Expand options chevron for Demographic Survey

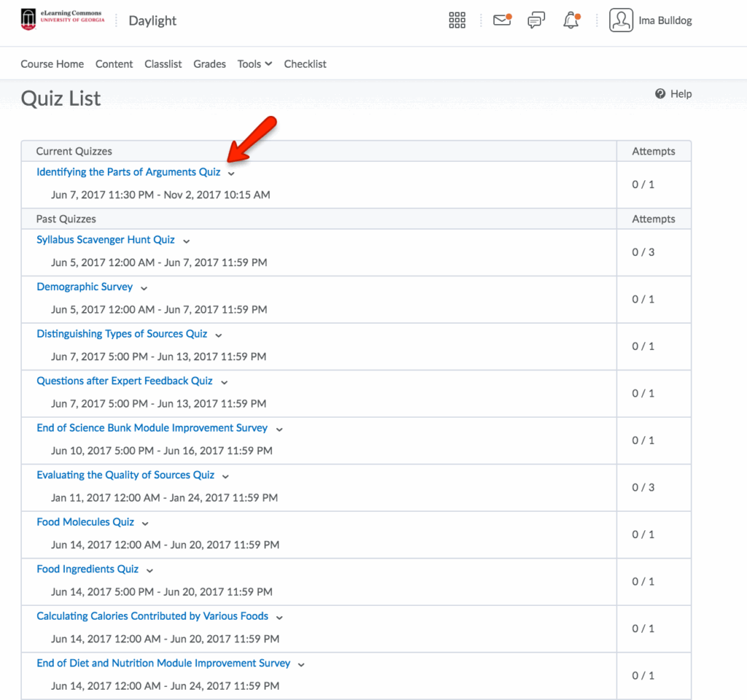pyautogui.click(x=144, y=288)
